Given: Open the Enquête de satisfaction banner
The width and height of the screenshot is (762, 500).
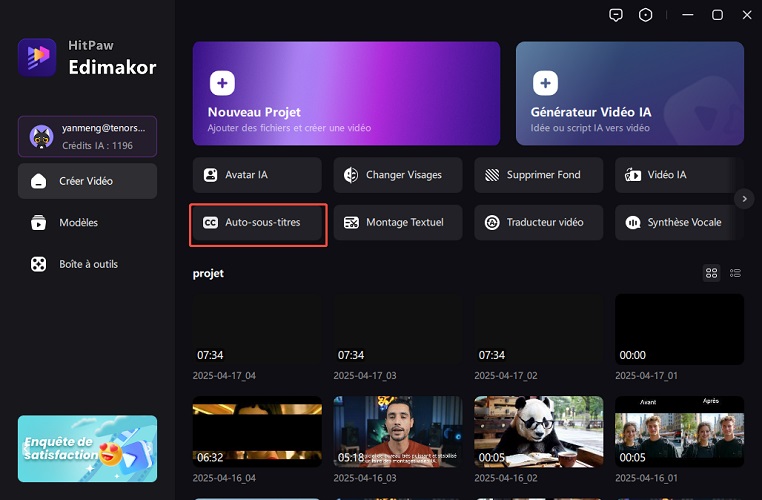Looking at the screenshot, I should click(87, 448).
